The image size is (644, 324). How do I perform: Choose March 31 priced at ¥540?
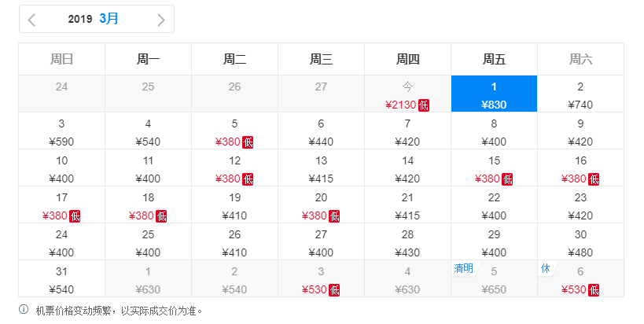pos(62,279)
